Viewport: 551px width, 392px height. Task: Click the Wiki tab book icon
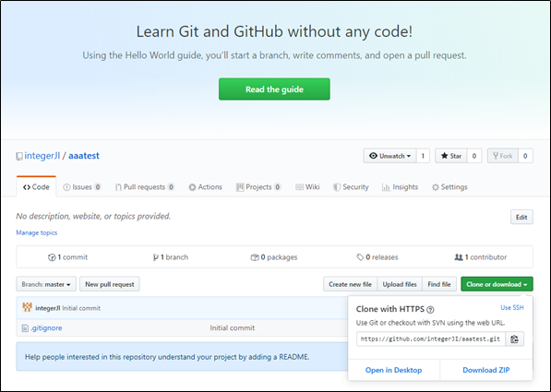299,187
